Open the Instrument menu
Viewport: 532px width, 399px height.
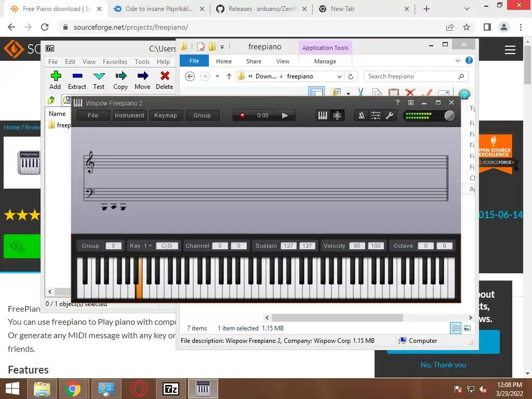(129, 115)
